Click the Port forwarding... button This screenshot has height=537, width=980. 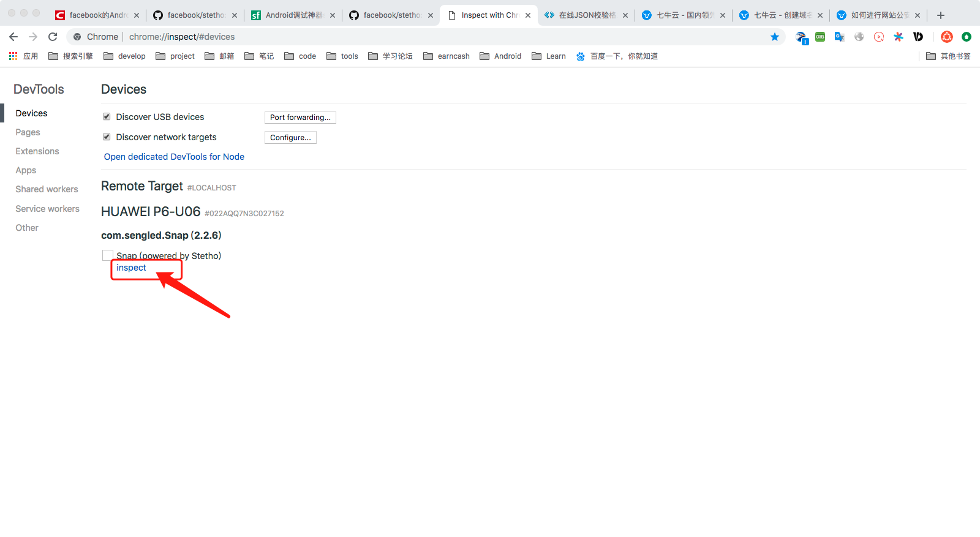(300, 117)
